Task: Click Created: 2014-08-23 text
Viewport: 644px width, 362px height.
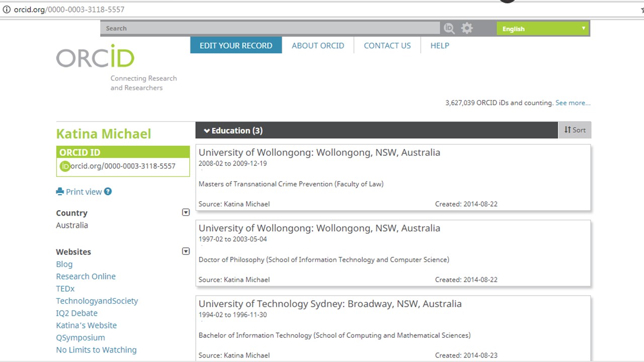Action: click(x=466, y=355)
